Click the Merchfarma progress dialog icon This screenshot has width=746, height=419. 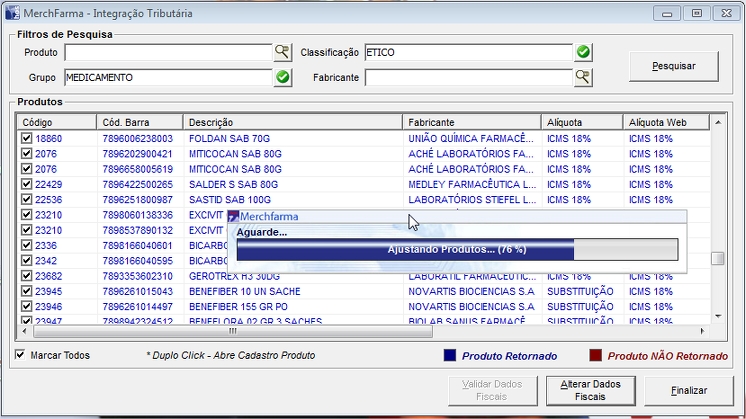233,216
